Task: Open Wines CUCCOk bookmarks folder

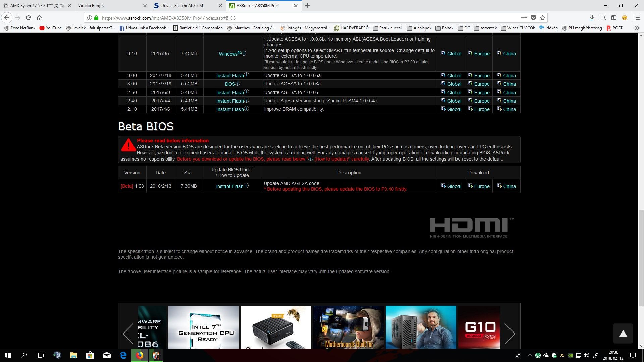Action: (x=518, y=28)
